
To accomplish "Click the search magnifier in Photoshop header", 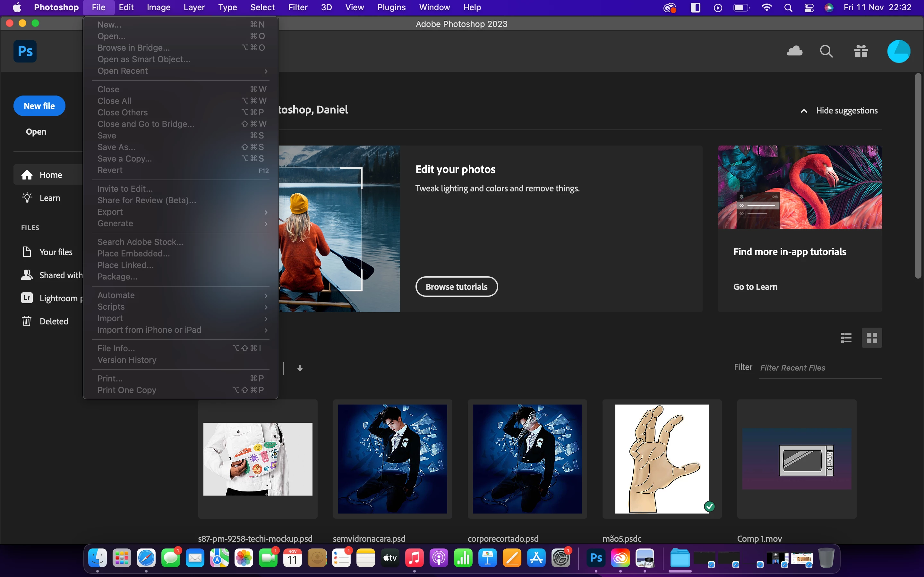I will tap(826, 51).
